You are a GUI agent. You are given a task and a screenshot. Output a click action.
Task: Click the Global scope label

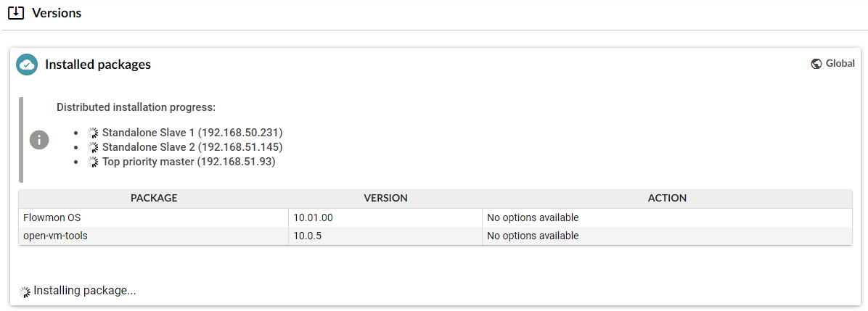click(x=840, y=64)
